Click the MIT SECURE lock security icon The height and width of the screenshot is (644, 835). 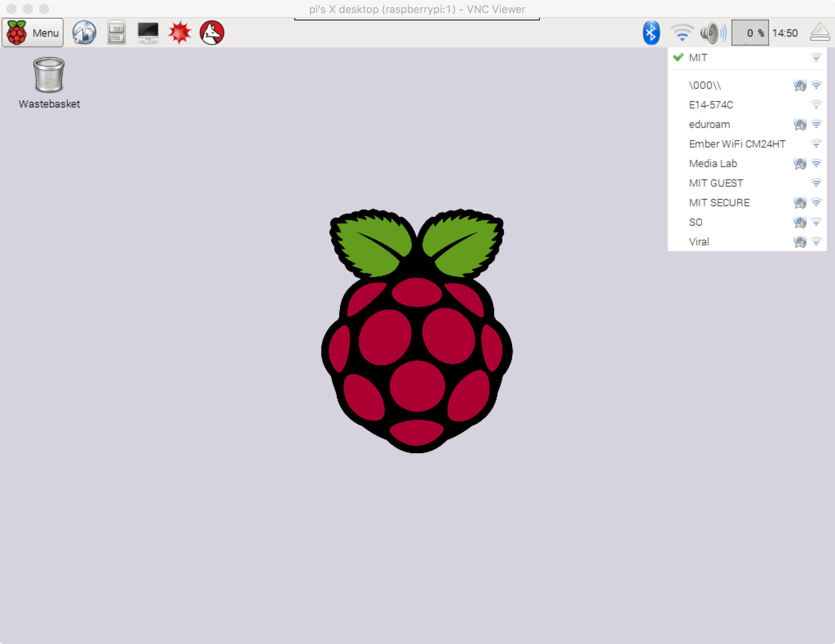tap(800, 203)
